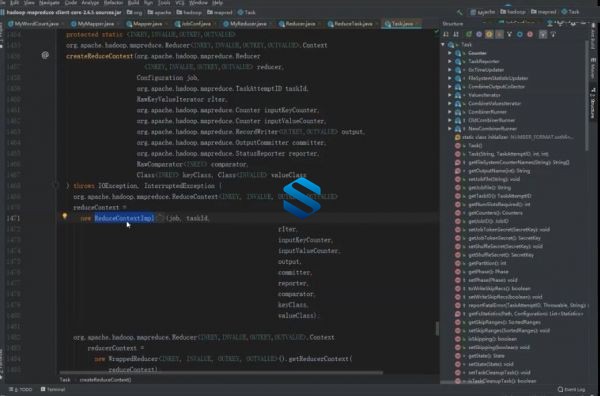
Task: Switch to the ReduceTask.java tab
Action: click(x=351, y=24)
